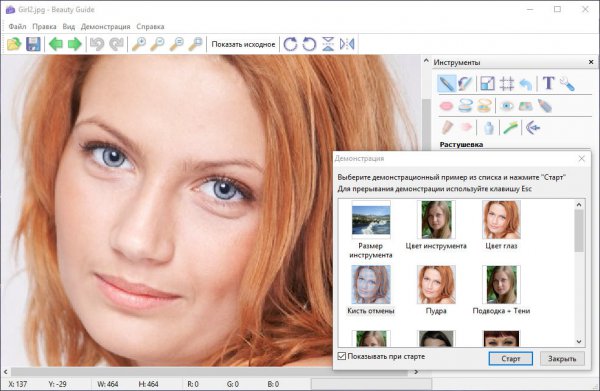
Task: Click the third magnifier zoom icon
Action: coord(177,44)
